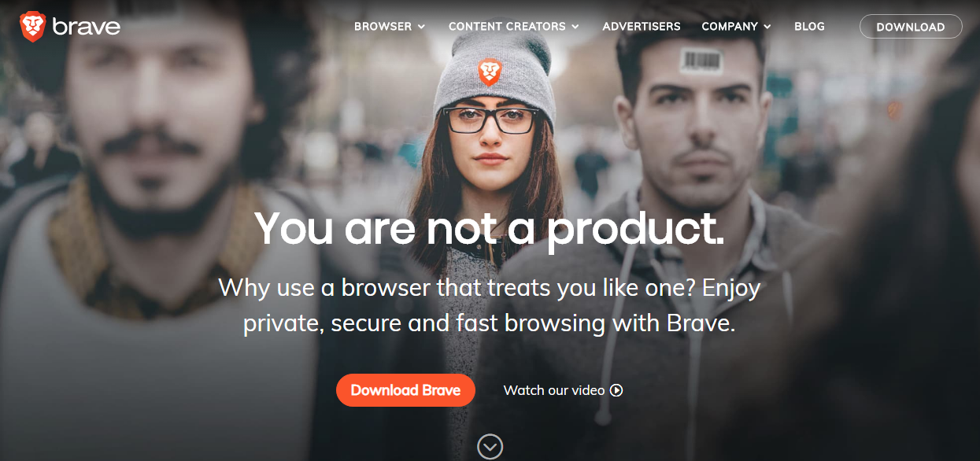The image size is (980, 461).
Task: Visit the Blog link
Action: click(809, 27)
